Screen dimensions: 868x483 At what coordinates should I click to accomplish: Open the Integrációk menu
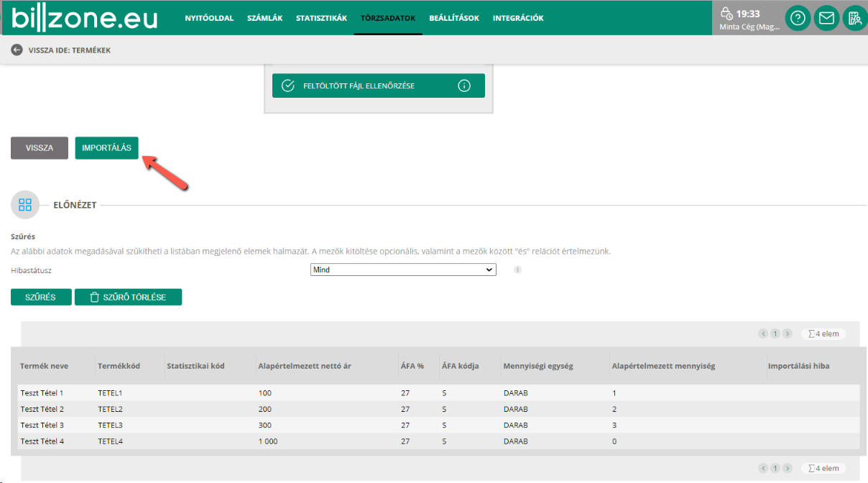(518, 18)
